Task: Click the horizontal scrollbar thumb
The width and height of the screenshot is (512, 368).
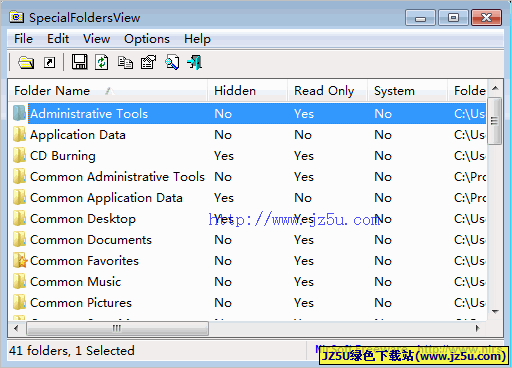Action: point(117,329)
